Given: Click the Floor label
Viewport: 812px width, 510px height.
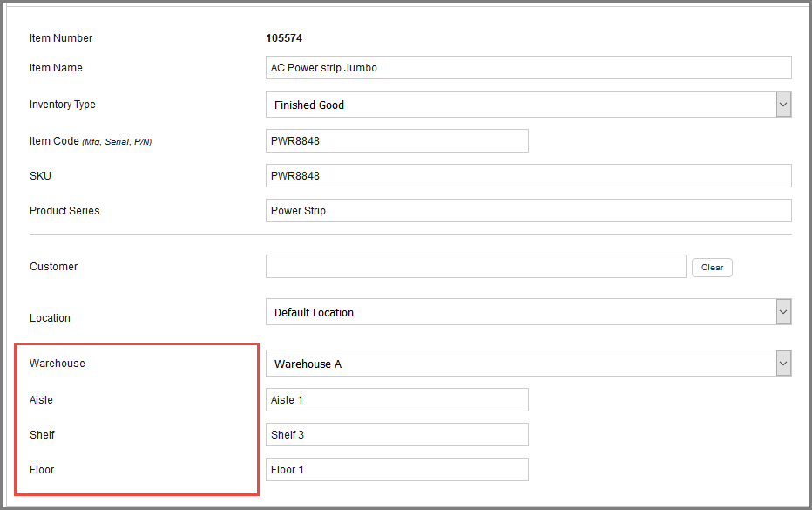Looking at the screenshot, I should (42, 470).
